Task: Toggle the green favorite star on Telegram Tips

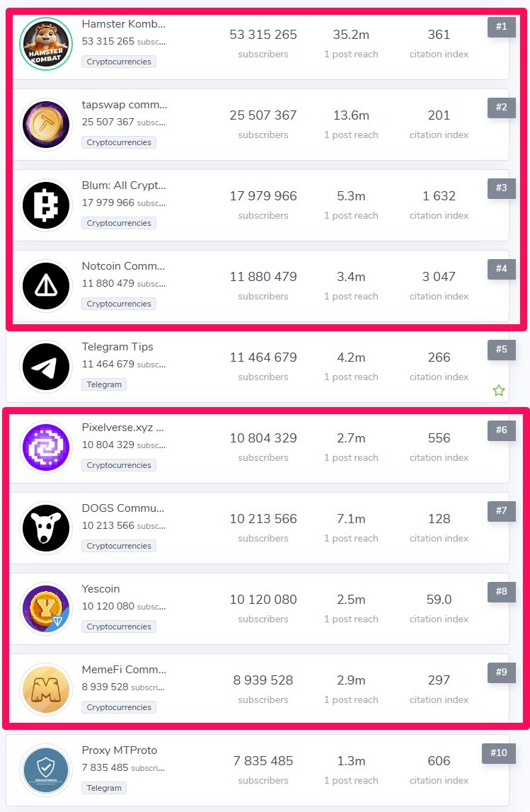Action: (x=498, y=391)
